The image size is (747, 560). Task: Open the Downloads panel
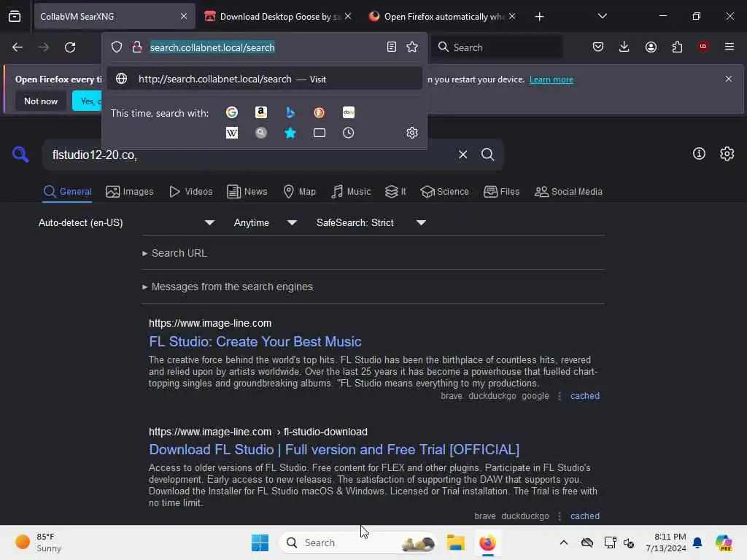(624, 47)
